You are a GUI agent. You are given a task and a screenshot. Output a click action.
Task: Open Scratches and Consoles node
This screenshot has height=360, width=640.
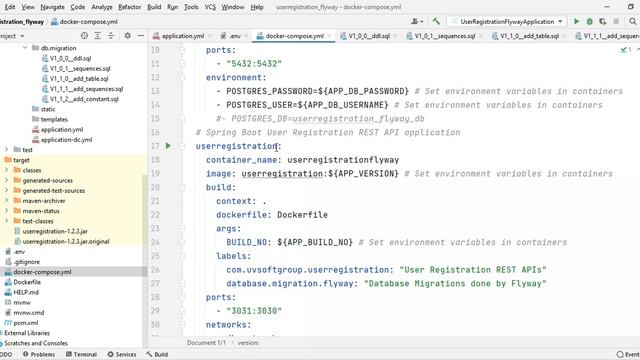coord(36,343)
